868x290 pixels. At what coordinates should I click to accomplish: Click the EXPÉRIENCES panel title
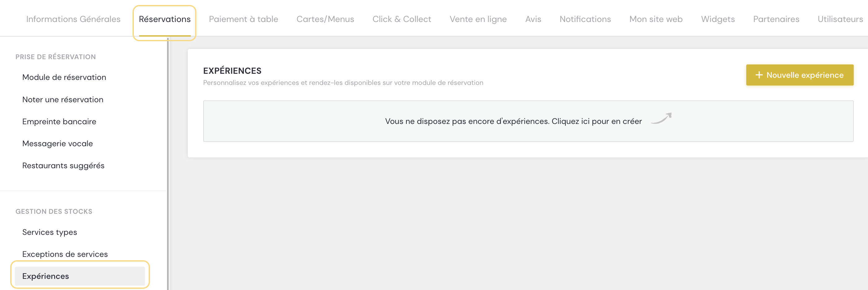click(232, 71)
